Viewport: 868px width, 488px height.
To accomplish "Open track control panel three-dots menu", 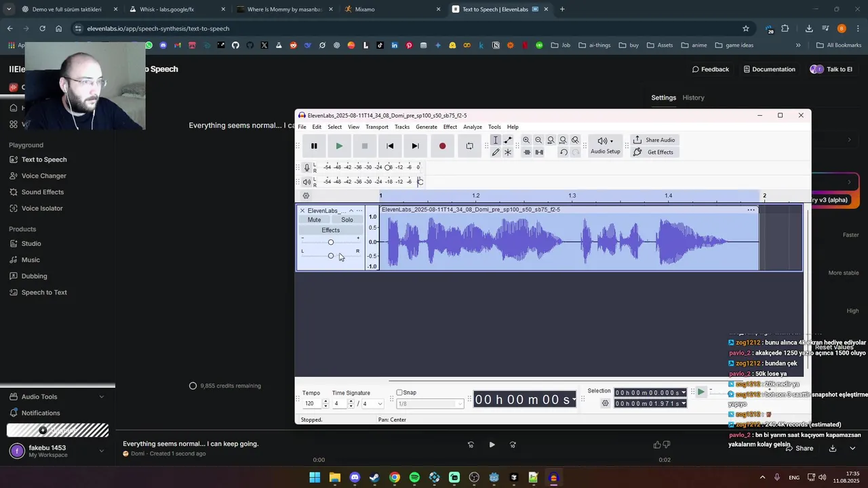I will 359,211.
